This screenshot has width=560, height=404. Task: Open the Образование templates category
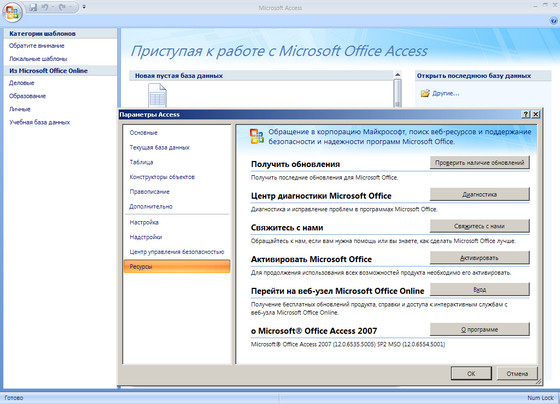click(27, 96)
